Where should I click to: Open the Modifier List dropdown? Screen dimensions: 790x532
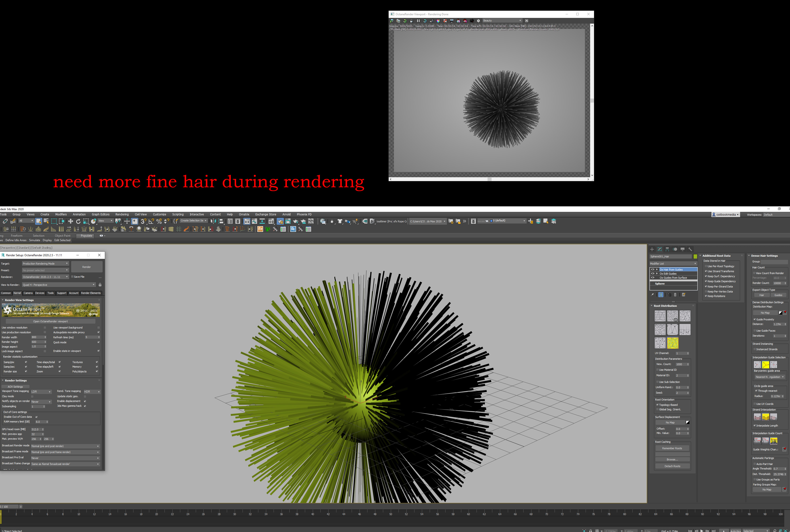click(673, 264)
